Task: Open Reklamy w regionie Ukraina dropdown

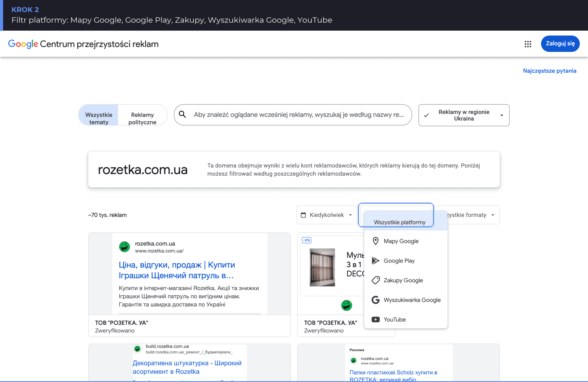Action: pos(464,115)
